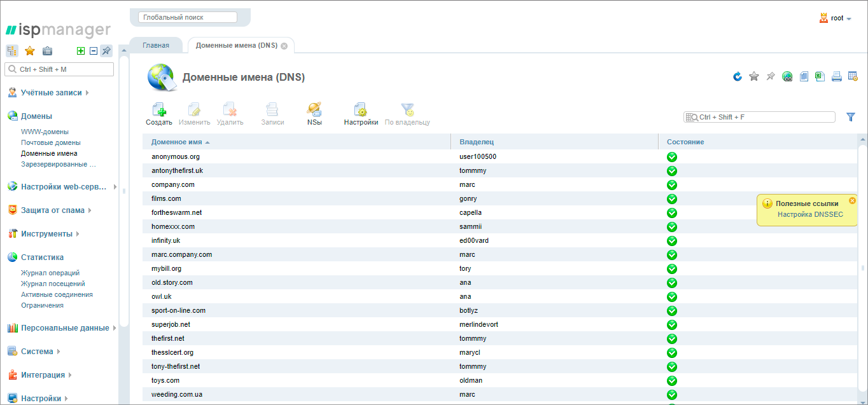The image size is (868, 405).
Task: Click owner merlindevort cell
Action: [479, 324]
